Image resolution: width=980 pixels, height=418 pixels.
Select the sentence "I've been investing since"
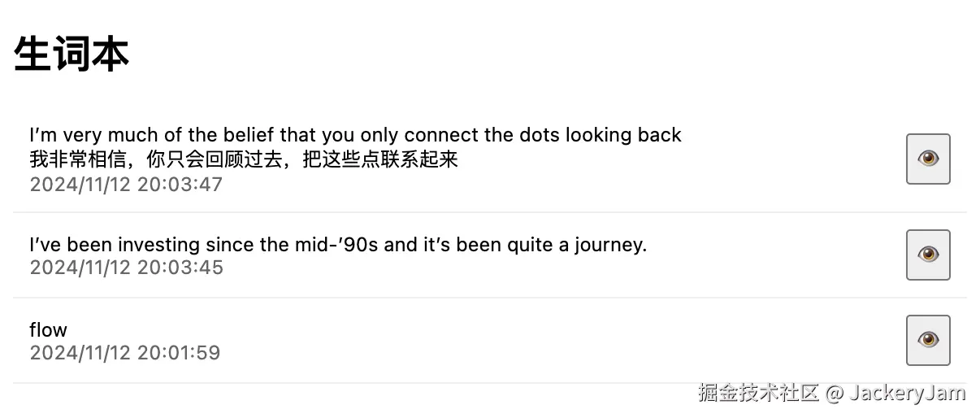pos(338,245)
